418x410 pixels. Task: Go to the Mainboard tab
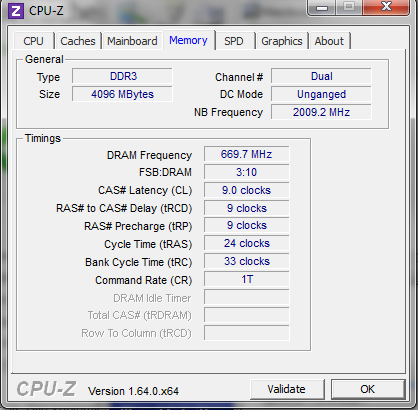point(132,41)
